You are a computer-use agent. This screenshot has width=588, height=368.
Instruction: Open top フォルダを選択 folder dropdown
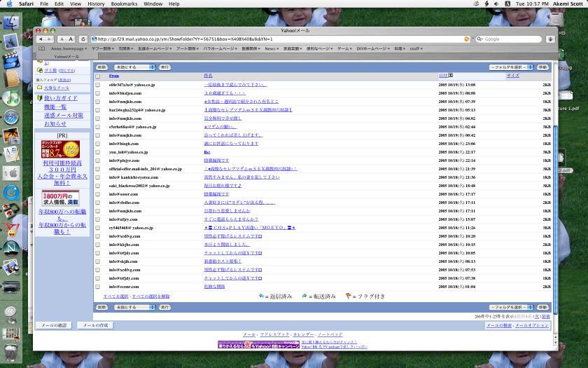point(512,67)
